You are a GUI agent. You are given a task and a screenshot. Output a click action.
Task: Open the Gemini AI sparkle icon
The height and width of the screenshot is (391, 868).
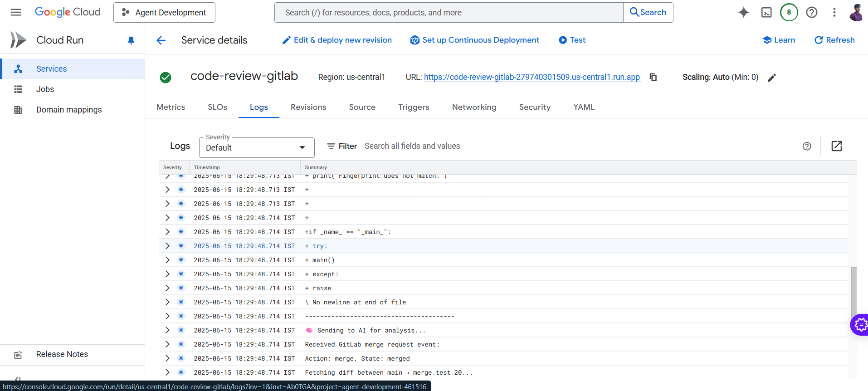click(744, 12)
